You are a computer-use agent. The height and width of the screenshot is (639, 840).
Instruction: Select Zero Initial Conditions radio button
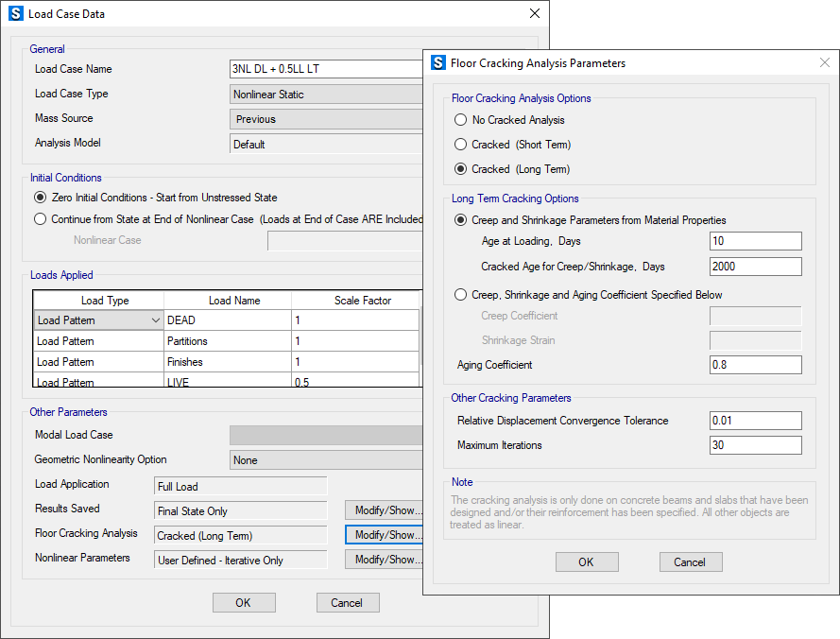click(40, 198)
